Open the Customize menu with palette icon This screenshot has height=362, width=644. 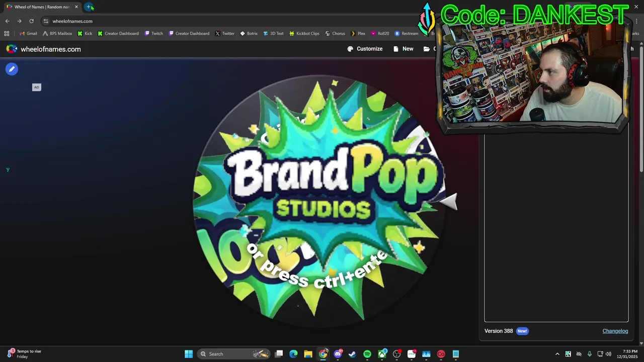tap(365, 49)
